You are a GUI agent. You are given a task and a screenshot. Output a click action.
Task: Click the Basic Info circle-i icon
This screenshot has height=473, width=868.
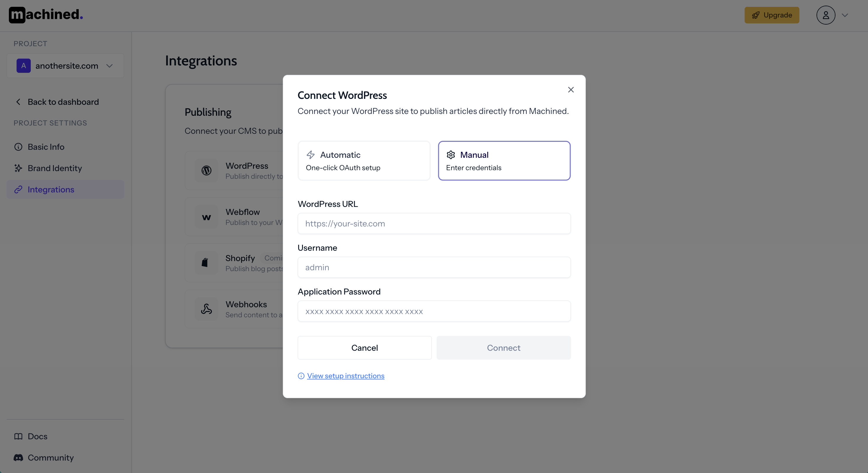[x=18, y=147]
